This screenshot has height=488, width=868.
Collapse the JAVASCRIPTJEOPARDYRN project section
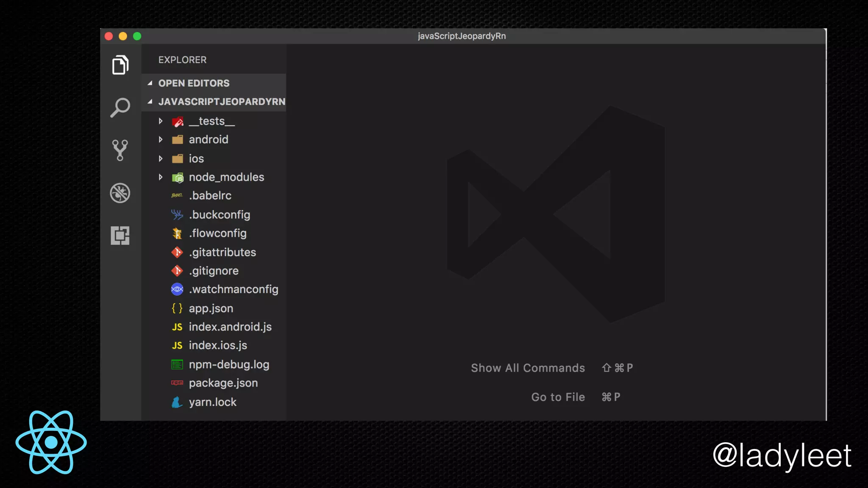150,102
